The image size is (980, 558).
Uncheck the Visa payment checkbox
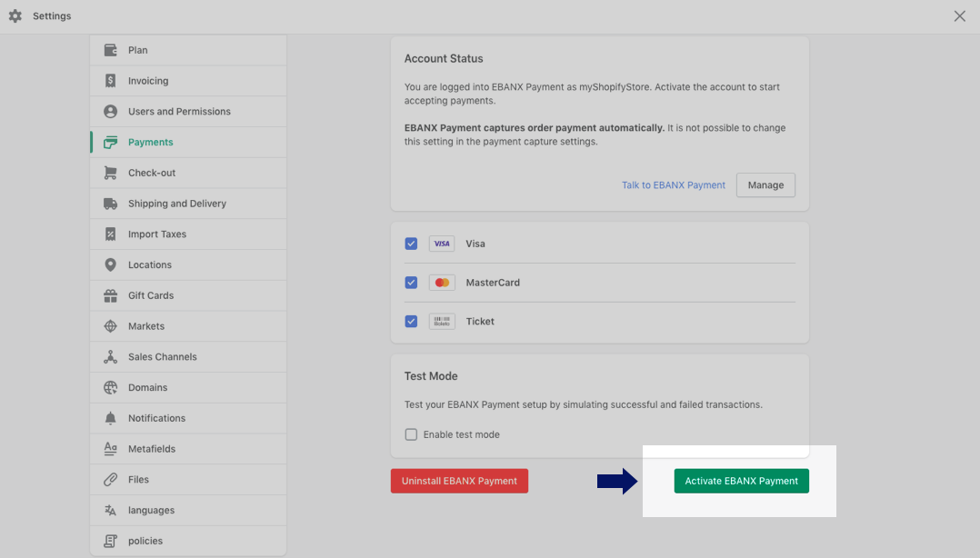(x=411, y=244)
